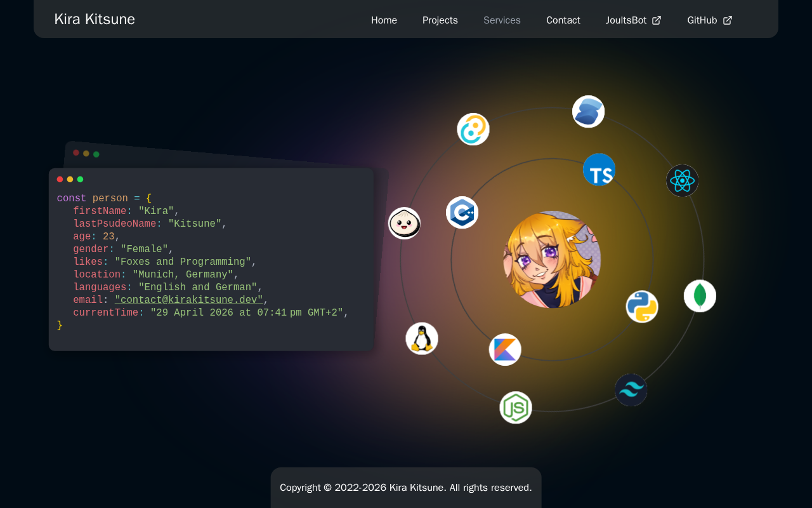
Task: Click the Tailwind CSS icon
Action: coord(631,390)
